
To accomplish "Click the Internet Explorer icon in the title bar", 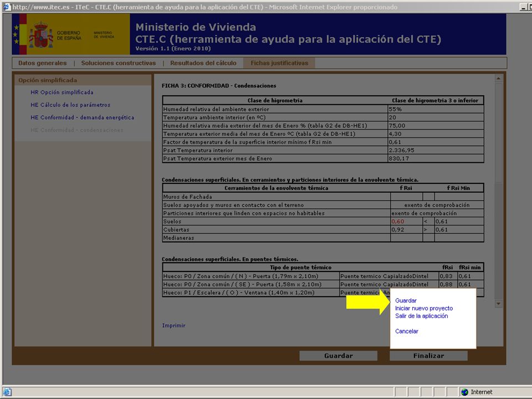I will (7, 7).
